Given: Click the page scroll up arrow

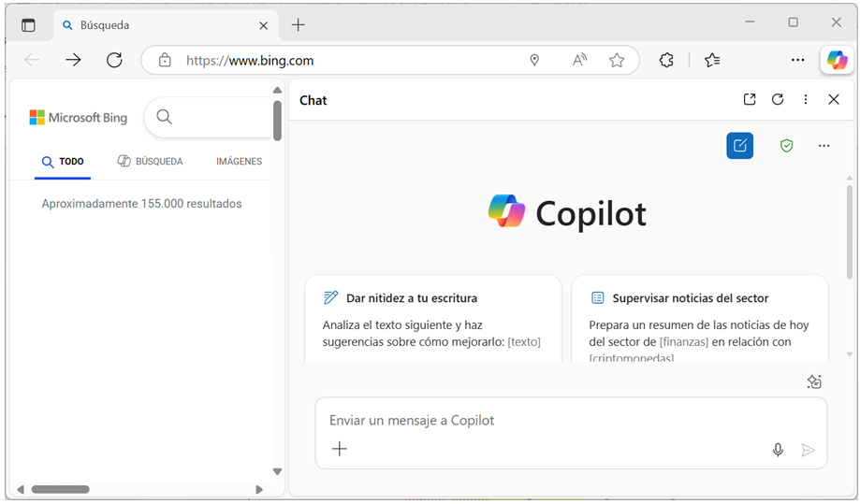Looking at the screenshot, I should tap(277, 91).
